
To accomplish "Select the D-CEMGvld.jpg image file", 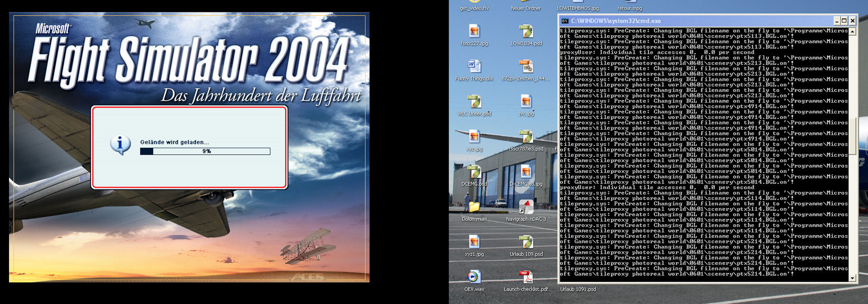I will pos(526,172).
